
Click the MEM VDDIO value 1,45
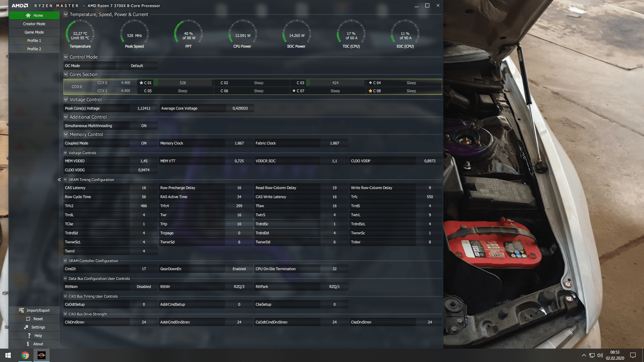(144, 161)
